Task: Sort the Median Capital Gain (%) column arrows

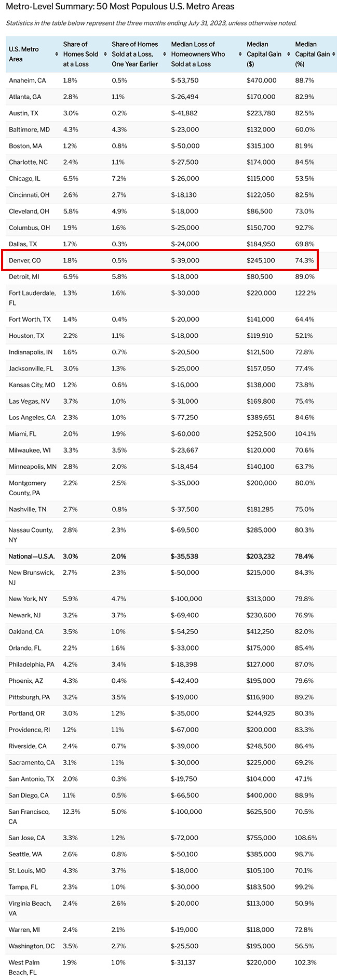Action: pos(334,54)
